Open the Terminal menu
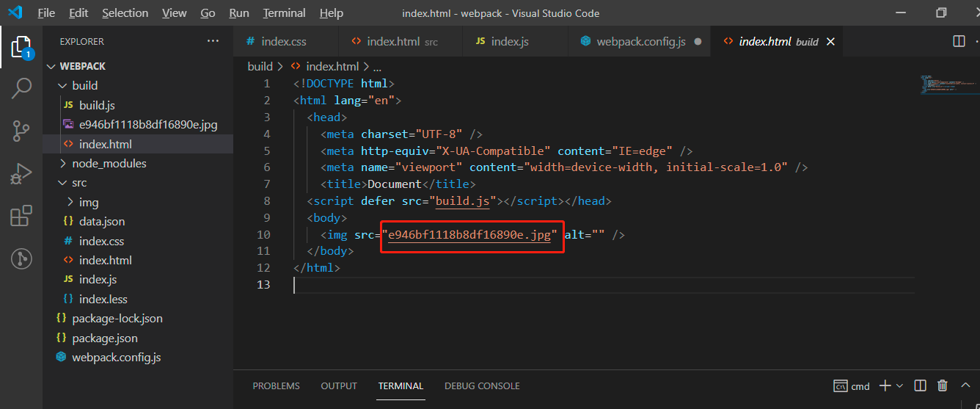The width and height of the screenshot is (980, 409). [285, 13]
